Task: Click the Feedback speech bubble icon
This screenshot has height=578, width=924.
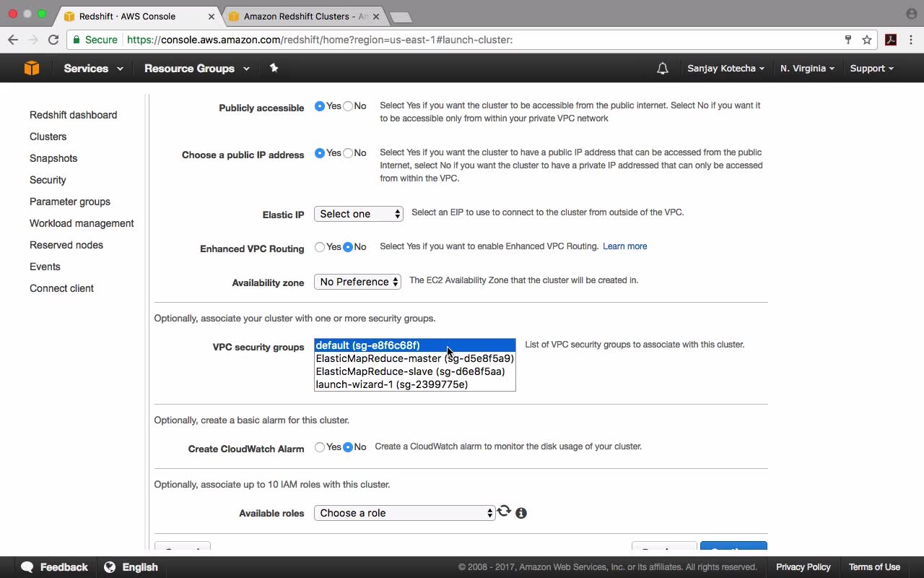Action: pyautogui.click(x=27, y=567)
